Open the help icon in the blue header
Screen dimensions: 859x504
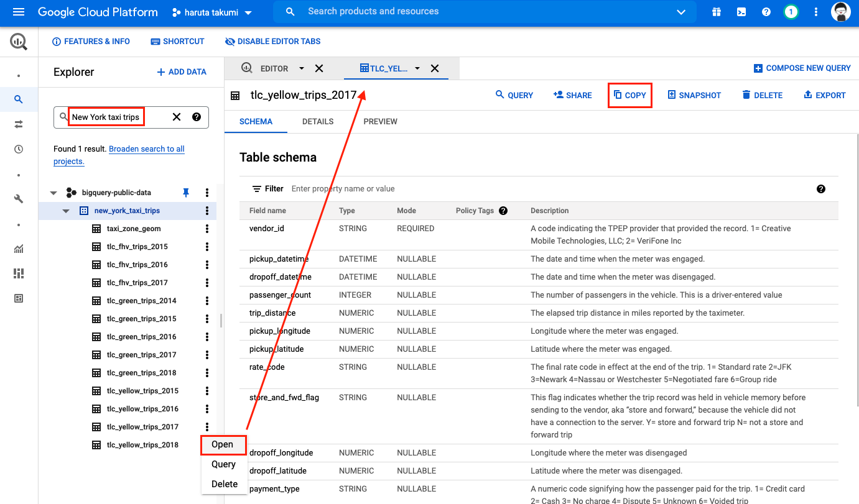pyautogui.click(x=766, y=11)
